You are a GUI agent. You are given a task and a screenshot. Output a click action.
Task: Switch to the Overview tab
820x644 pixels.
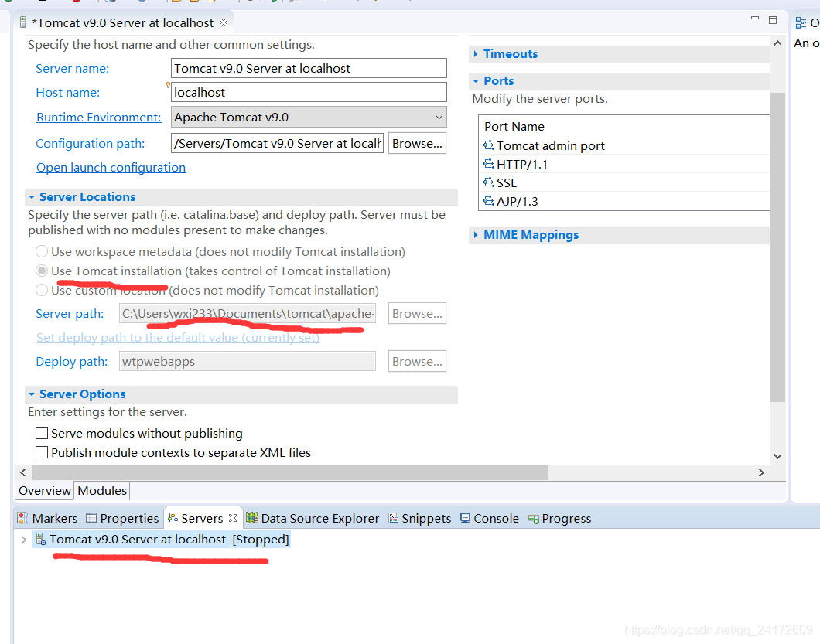pyautogui.click(x=44, y=490)
